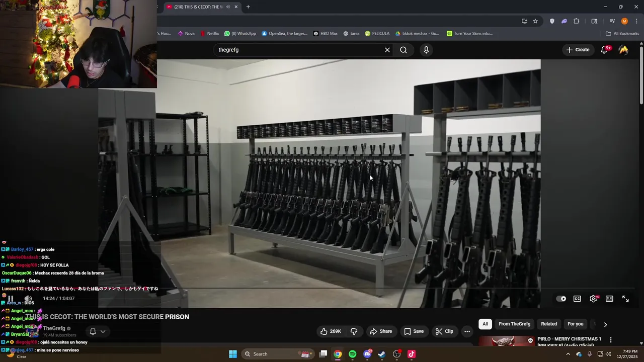Screen dimensions: 644x362
Task: Select the Related chip
Action: (549, 324)
